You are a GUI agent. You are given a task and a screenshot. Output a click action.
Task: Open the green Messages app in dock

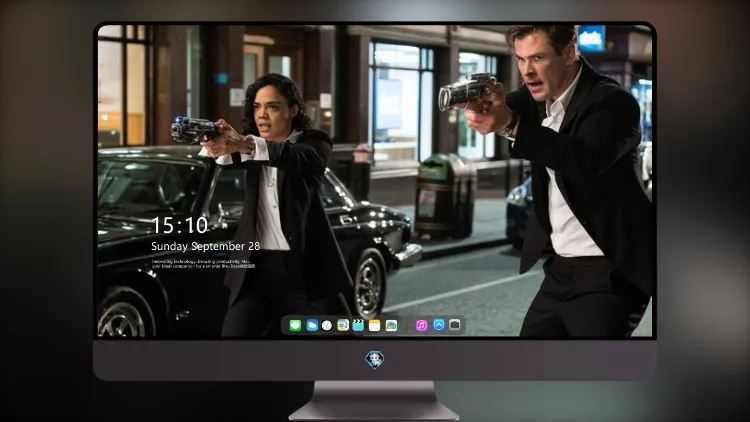(x=295, y=326)
